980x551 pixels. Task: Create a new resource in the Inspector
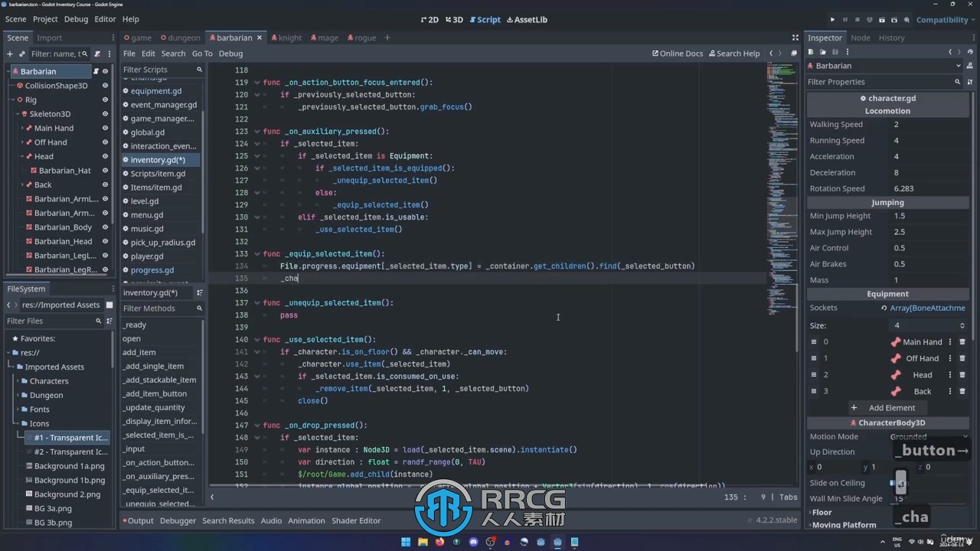[812, 52]
